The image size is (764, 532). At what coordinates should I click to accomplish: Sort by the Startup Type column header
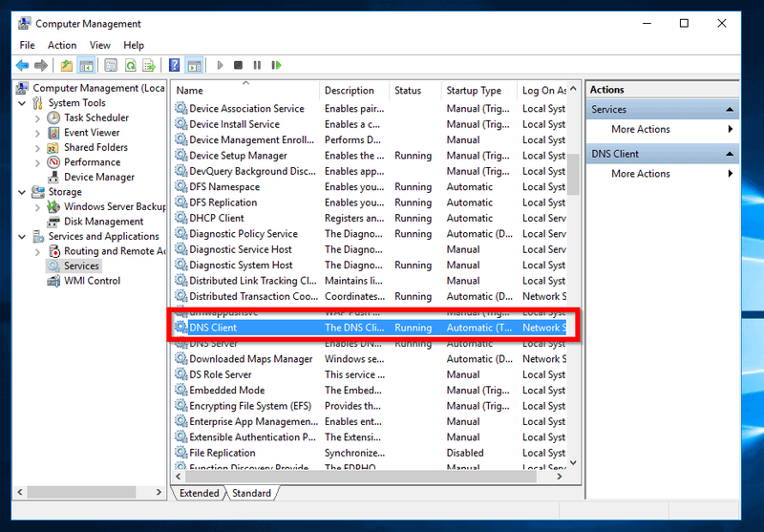pyautogui.click(x=479, y=91)
